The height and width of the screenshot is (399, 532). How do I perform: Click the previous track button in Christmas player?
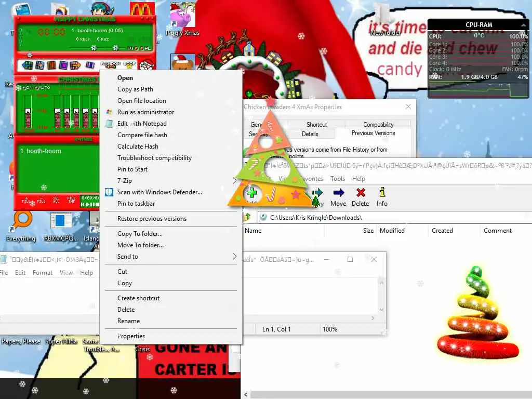click(27, 65)
